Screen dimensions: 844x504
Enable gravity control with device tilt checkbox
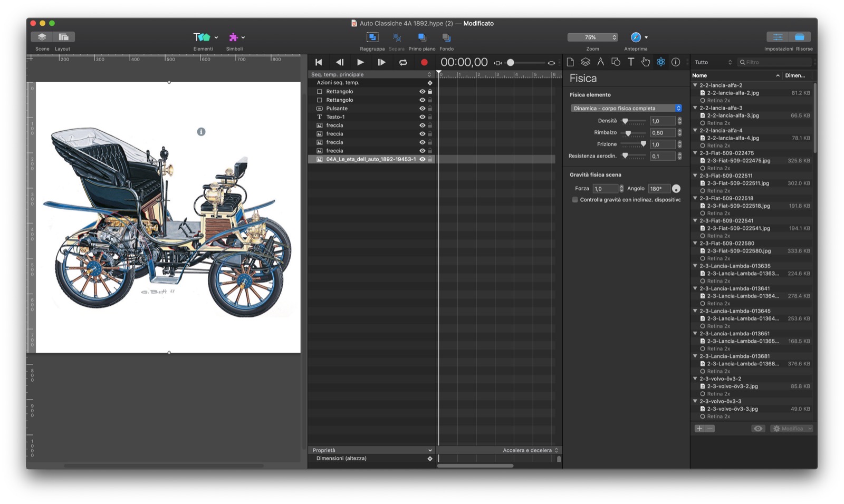click(x=575, y=200)
